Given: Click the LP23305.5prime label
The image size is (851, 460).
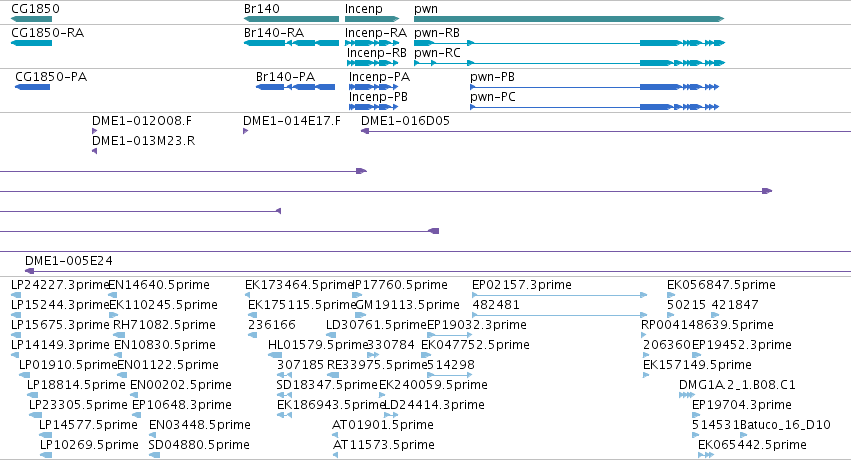Looking at the screenshot, I should (x=78, y=405).
